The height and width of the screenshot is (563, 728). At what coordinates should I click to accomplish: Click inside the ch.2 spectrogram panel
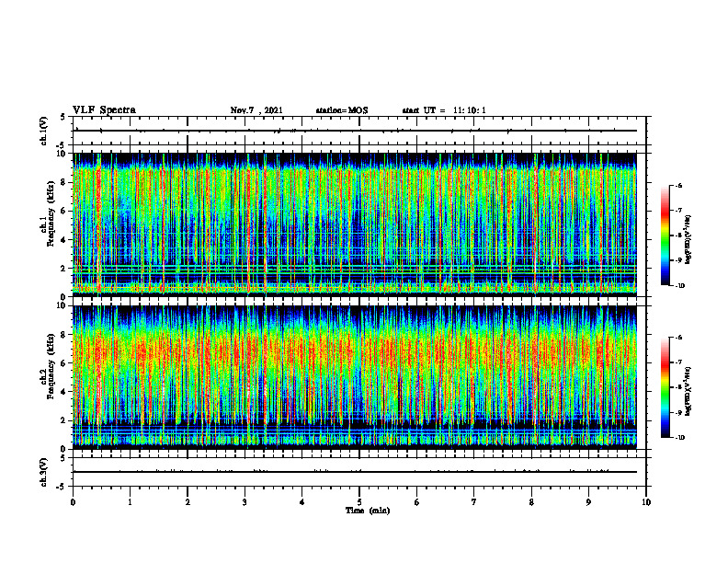click(x=355, y=377)
